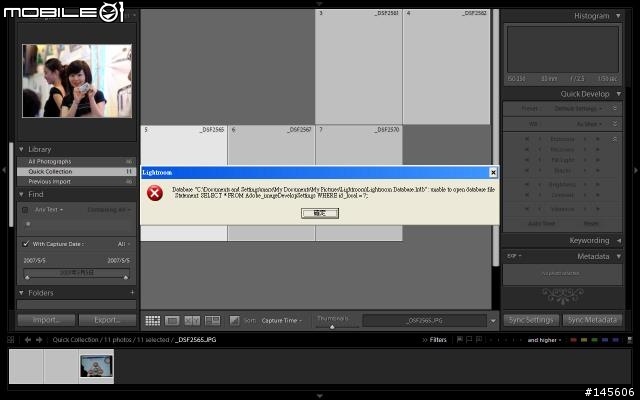Add folder with the Folders plus icon
Image resolution: width=640 pixels, height=400 pixels.
(132, 292)
